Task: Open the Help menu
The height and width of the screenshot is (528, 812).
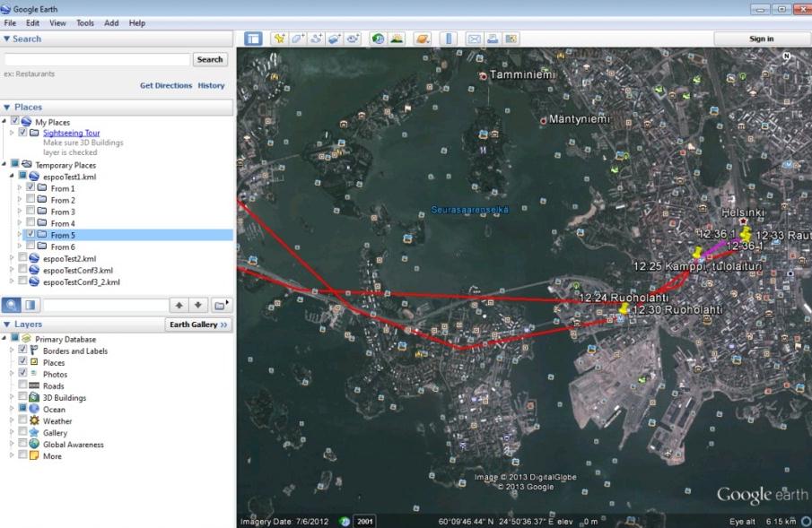Action: [136, 22]
